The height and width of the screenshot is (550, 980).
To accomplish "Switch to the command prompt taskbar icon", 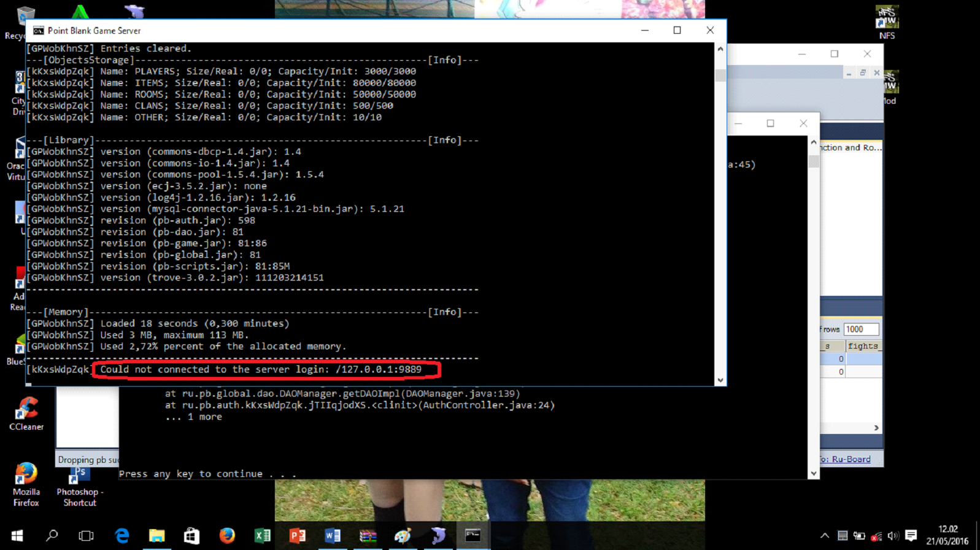I will tap(473, 536).
